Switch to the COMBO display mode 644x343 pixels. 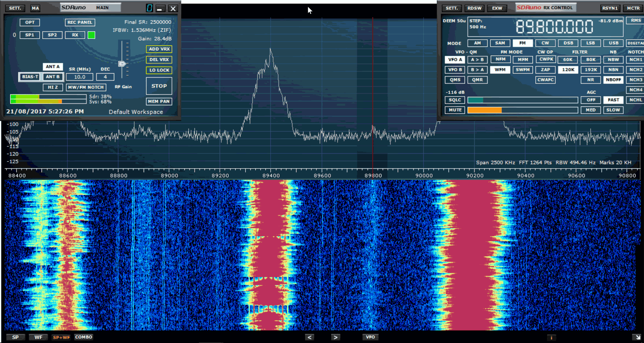click(x=84, y=337)
